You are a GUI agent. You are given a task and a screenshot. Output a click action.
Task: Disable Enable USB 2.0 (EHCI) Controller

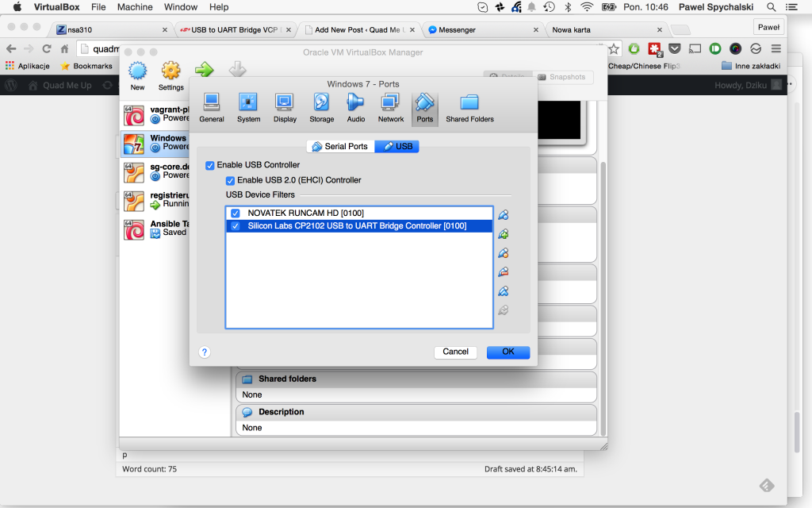tap(230, 180)
